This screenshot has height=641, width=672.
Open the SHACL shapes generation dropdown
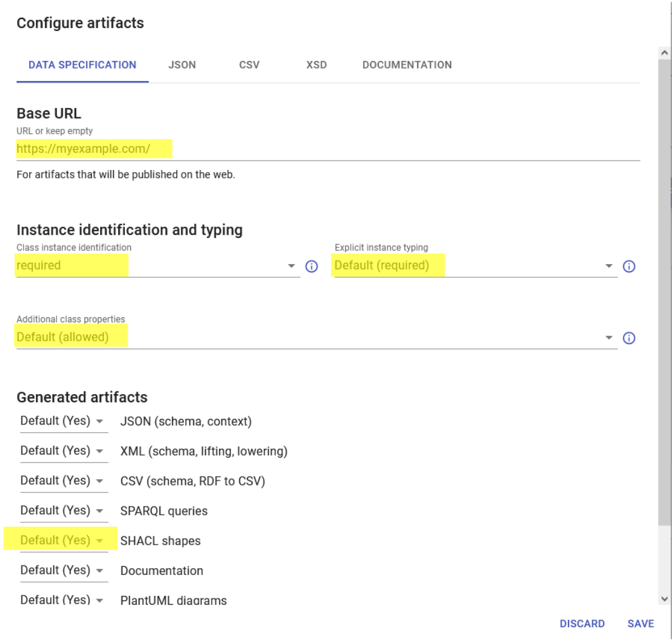coord(63,541)
